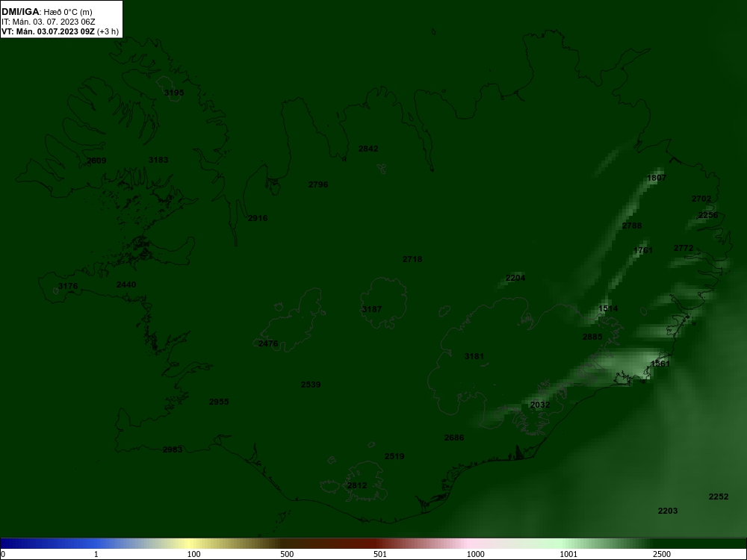
Task: Select the 2772 height label
Action: (x=684, y=248)
